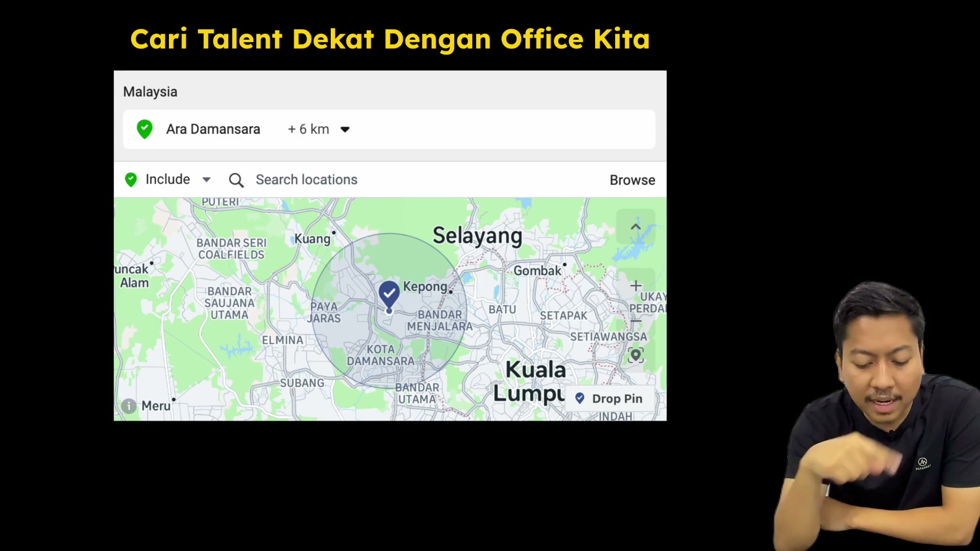980x551 pixels.
Task: Click the Kota Damansara map label
Action: [x=381, y=355]
